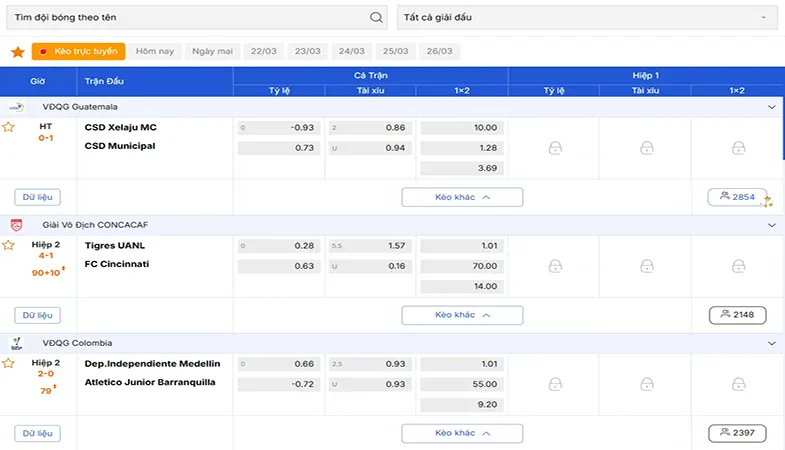Click the VĐQG Guatemala league logo
This screenshot has height=450, width=785.
17,107
